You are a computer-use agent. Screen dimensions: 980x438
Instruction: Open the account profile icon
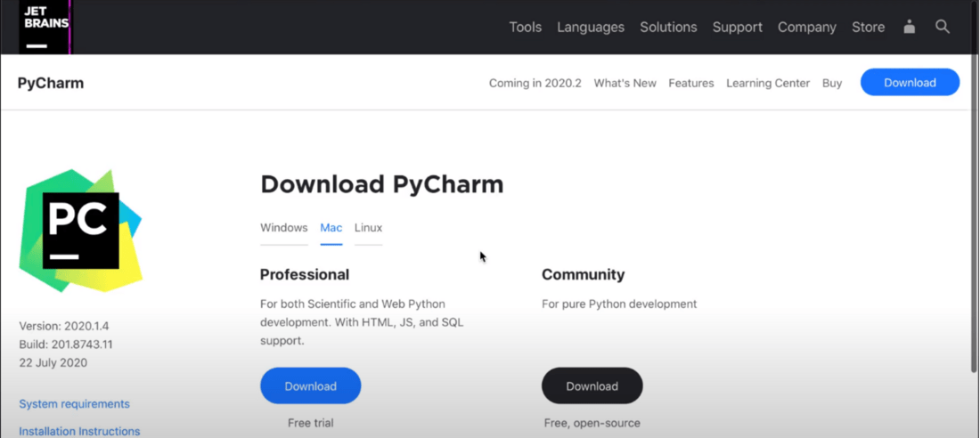(x=910, y=27)
